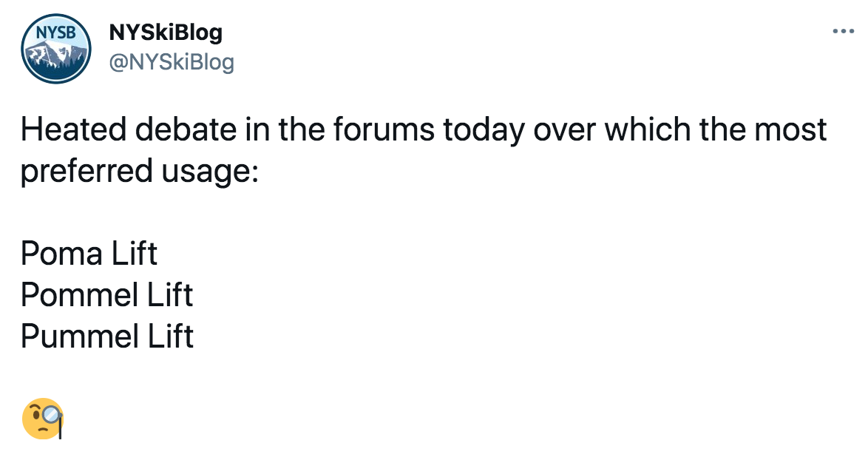Open the three-dot more options menu
The height and width of the screenshot is (463, 868).
tap(843, 32)
